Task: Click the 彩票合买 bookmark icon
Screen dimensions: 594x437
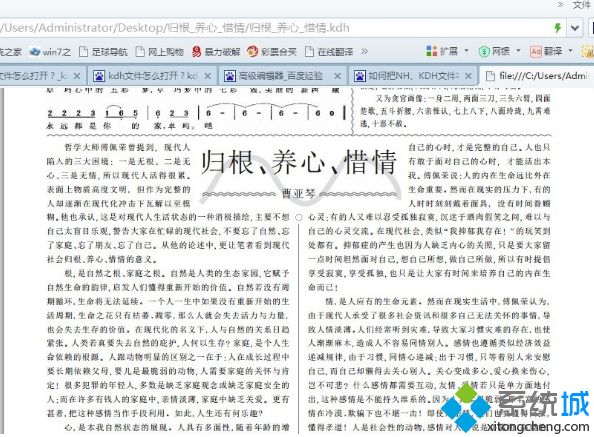Action: point(252,51)
